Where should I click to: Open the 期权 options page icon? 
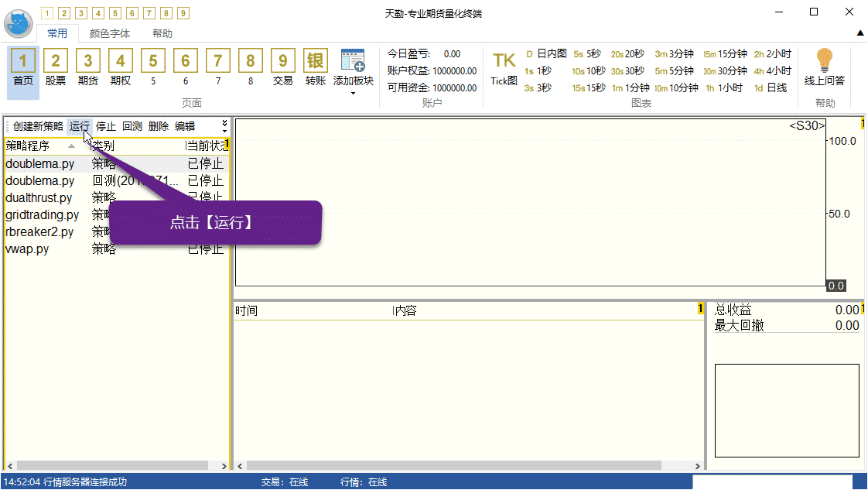click(121, 67)
